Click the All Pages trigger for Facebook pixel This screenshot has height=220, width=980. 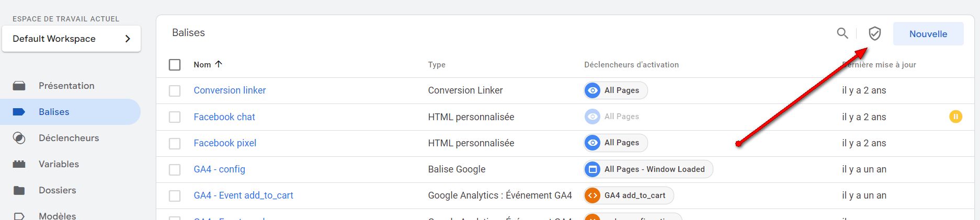pyautogui.click(x=616, y=143)
